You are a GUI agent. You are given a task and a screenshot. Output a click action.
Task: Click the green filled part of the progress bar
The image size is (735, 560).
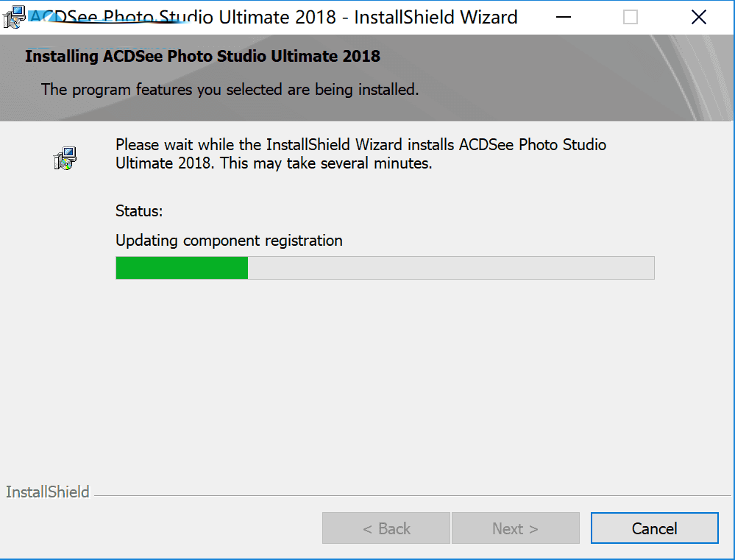[182, 268]
